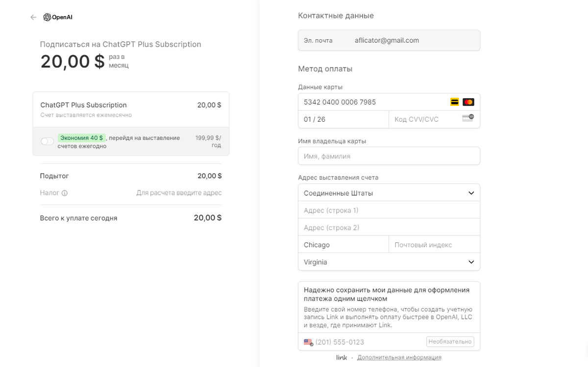Click the card number field
This screenshot has height=367, width=588.
coord(372,102)
